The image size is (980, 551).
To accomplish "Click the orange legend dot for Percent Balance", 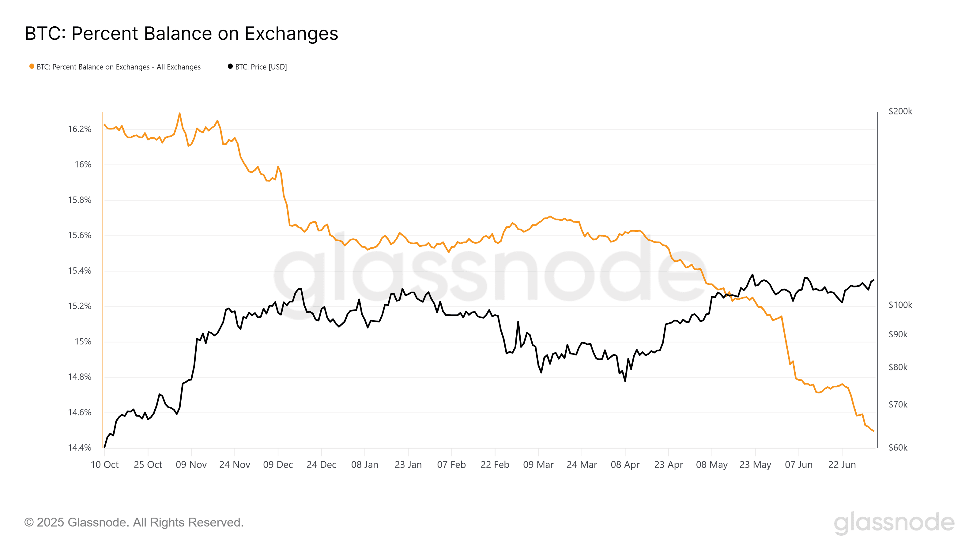I will (x=32, y=66).
